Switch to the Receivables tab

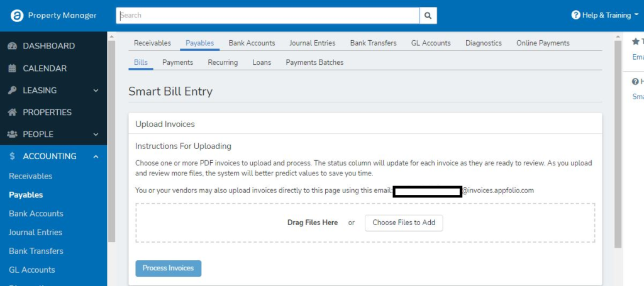pyautogui.click(x=152, y=43)
